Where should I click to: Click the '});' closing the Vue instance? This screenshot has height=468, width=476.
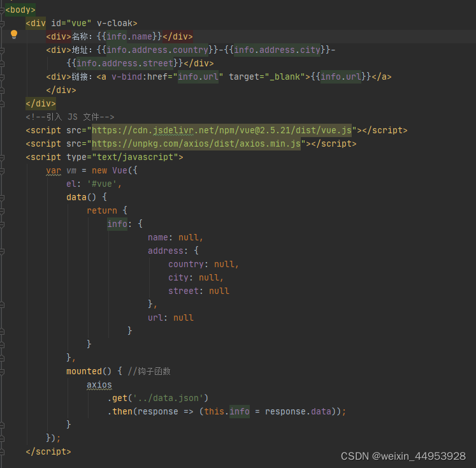coord(54,438)
